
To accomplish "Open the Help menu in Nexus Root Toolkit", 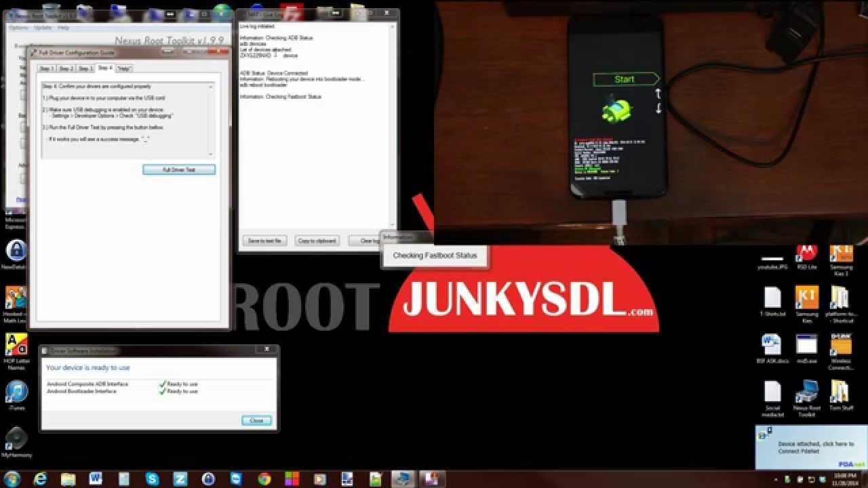I will point(63,28).
